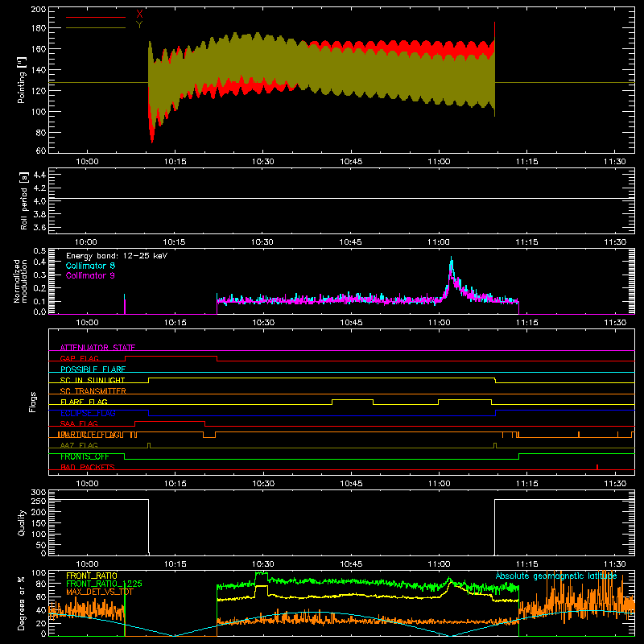
Task: Click the Pointing axis title
Action: coord(22,80)
